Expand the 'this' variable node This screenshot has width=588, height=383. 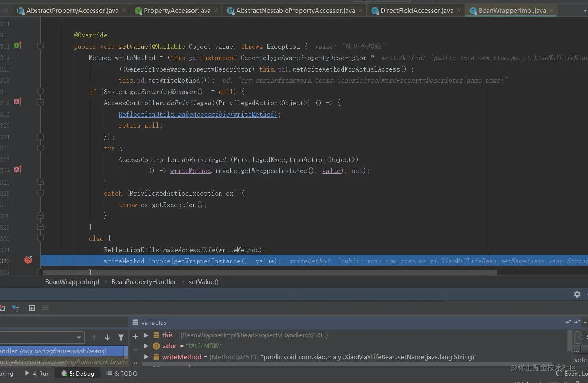tap(146, 335)
